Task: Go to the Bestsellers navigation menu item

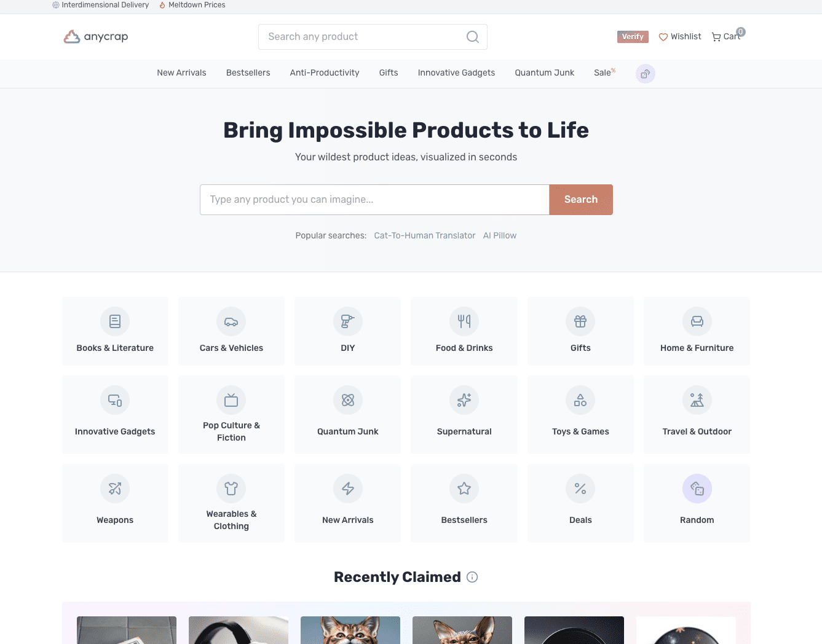Action: [x=248, y=73]
